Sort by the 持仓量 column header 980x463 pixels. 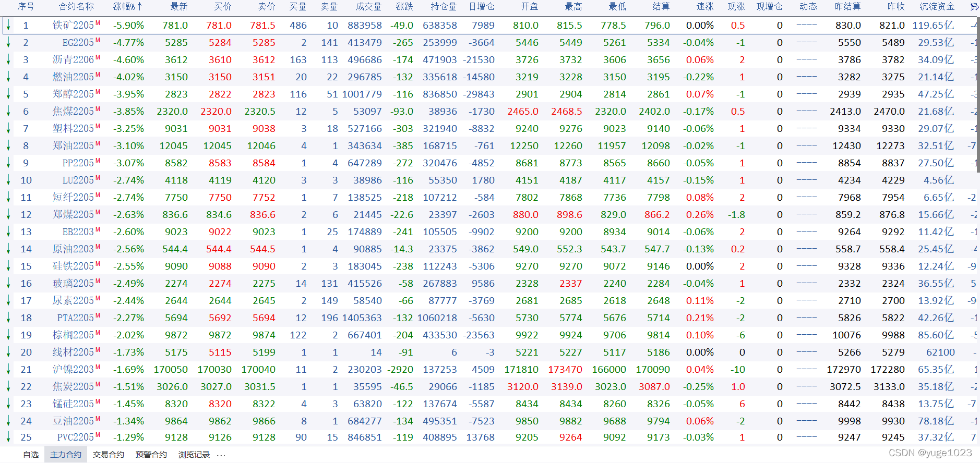click(x=444, y=7)
